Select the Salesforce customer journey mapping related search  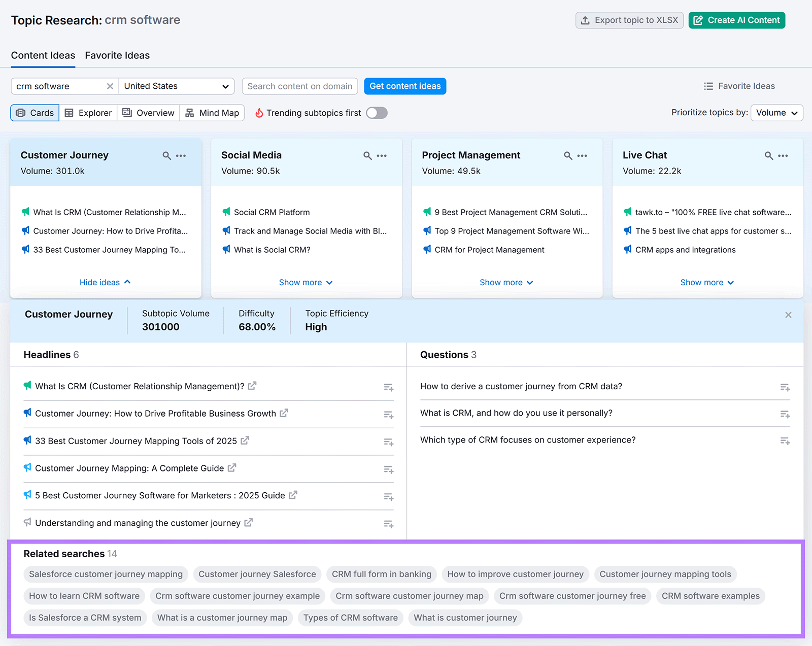[x=105, y=574]
